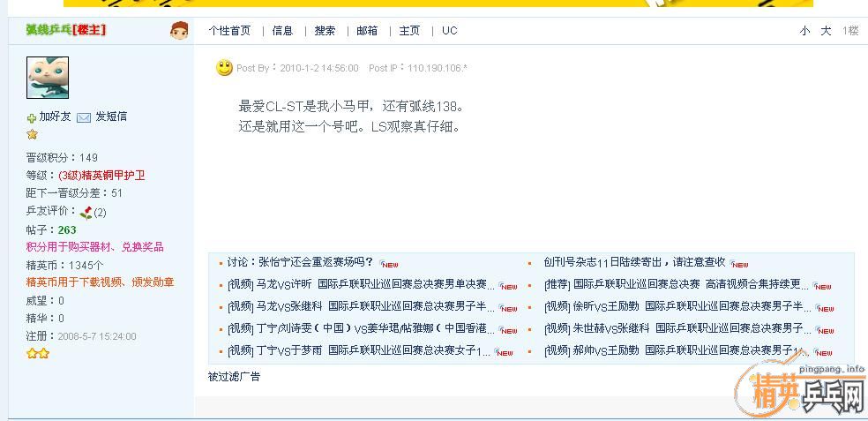
Task: Open the 讨论：张怡宁还会重返赛场吗 thread
Action: [300, 262]
